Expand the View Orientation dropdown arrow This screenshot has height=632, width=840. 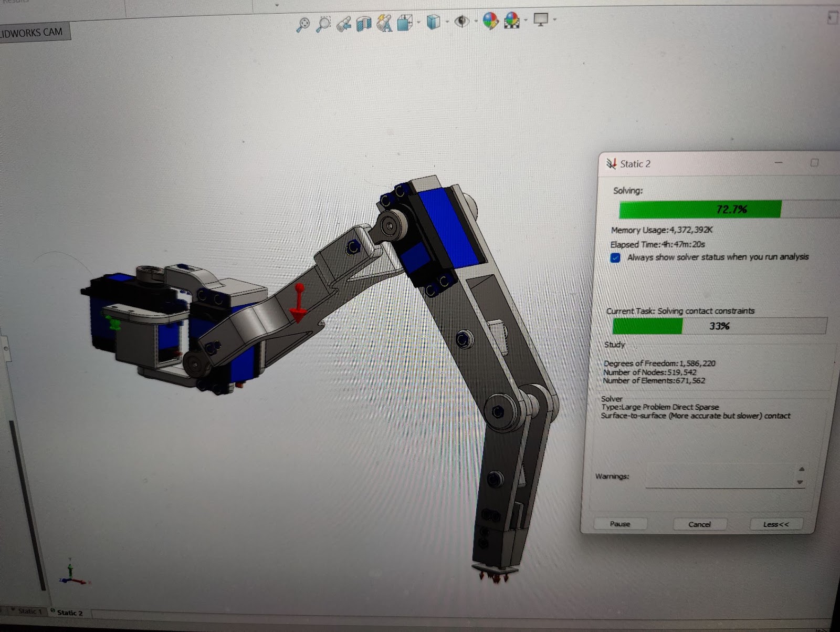click(418, 23)
